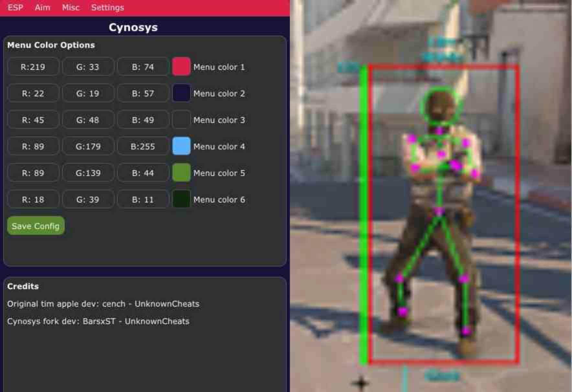Edit R: 89 field of Menu color 5
The width and height of the screenshot is (572, 392).
point(33,173)
